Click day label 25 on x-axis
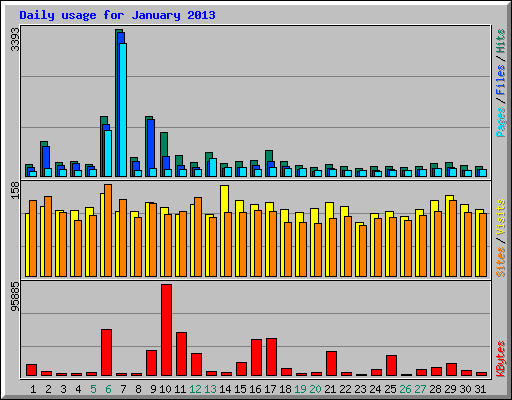512x400 pixels. [390, 389]
